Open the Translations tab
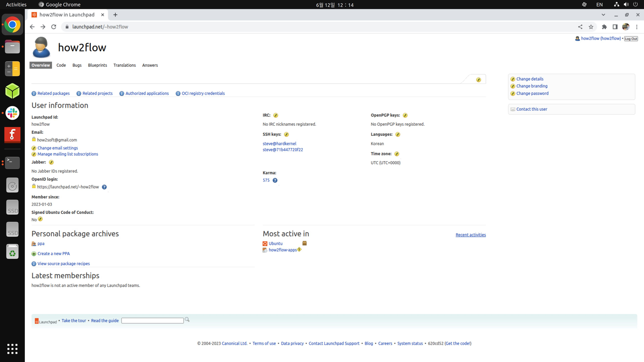Image resolution: width=644 pixels, height=362 pixels. click(x=124, y=65)
